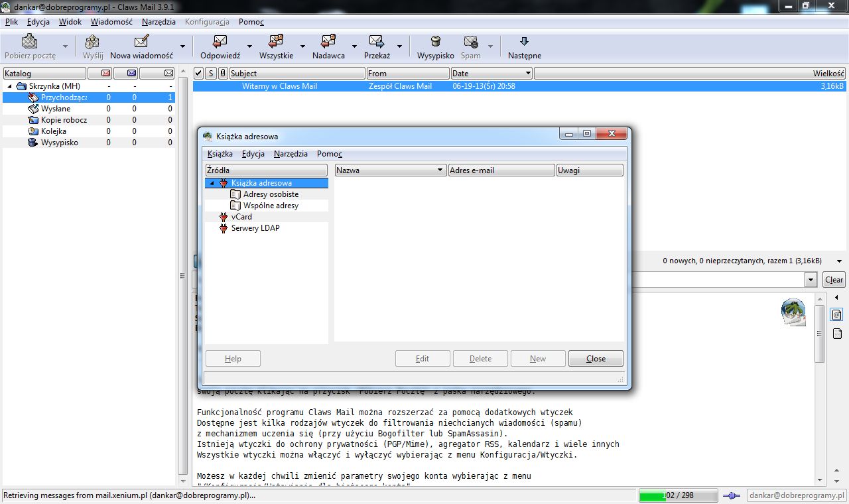Image resolution: width=849 pixels, height=504 pixels.
Task: Click the Help button in address book
Action: click(x=233, y=359)
